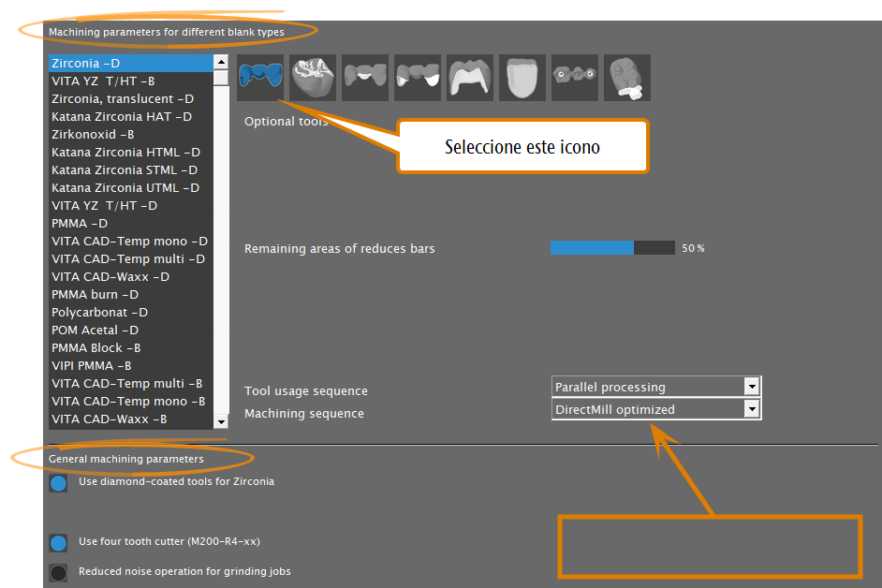
Task: Click the Optional tools label
Action: pyautogui.click(x=286, y=122)
